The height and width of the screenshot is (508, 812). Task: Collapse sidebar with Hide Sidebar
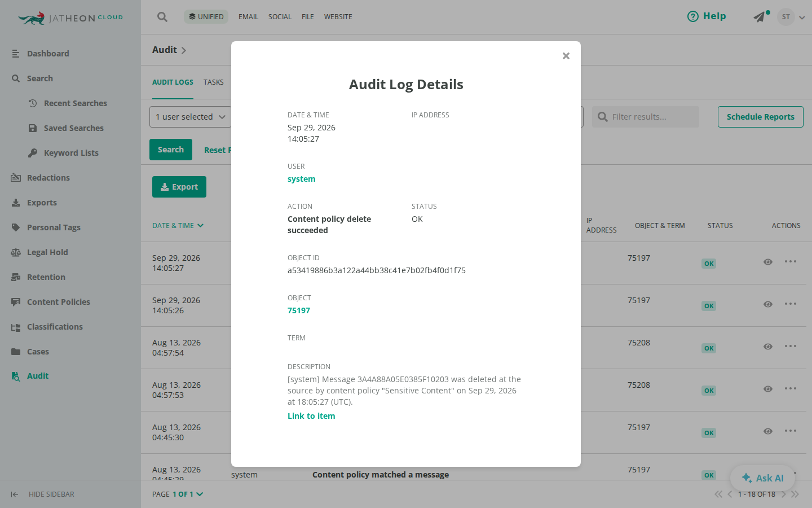tap(43, 494)
